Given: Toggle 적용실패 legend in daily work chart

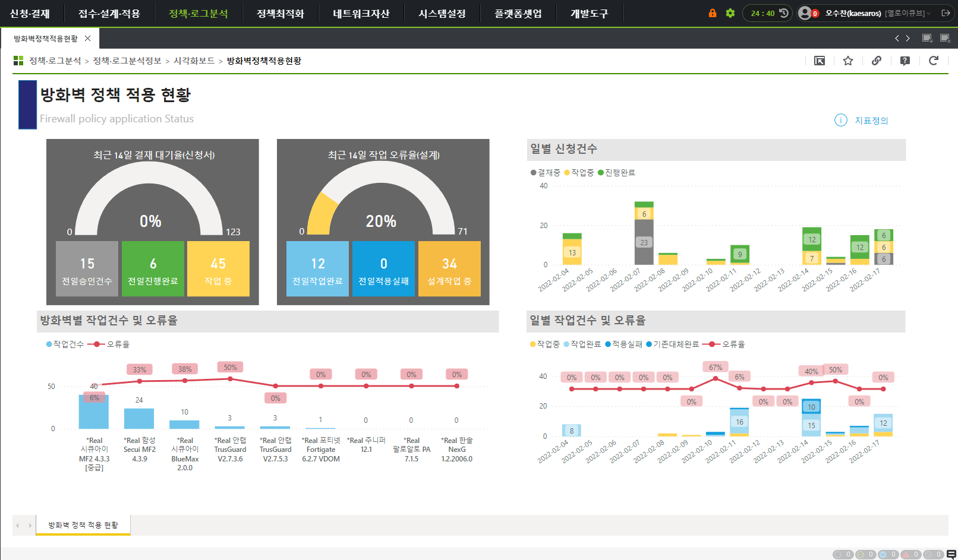Looking at the screenshot, I should click(x=624, y=344).
